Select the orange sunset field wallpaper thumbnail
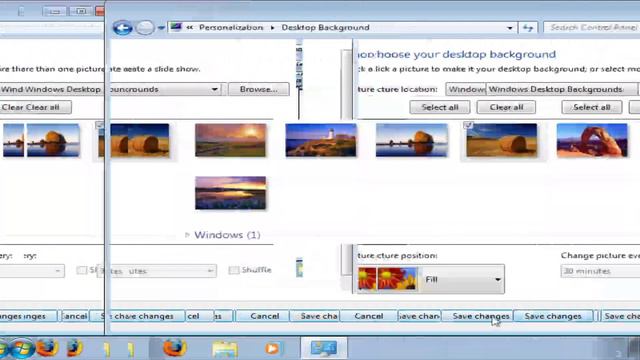The height and width of the screenshot is (360, 640). click(230, 140)
